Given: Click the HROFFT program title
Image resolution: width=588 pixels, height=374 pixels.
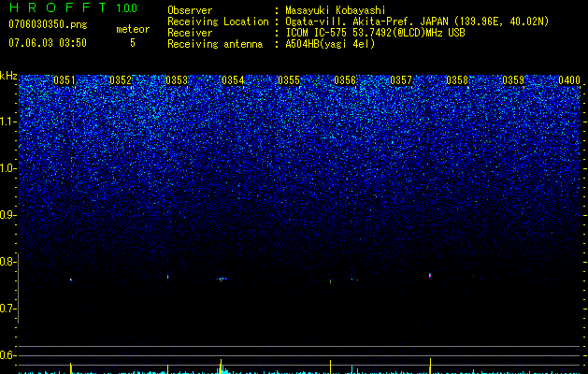Looking at the screenshot, I should [x=58, y=7].
